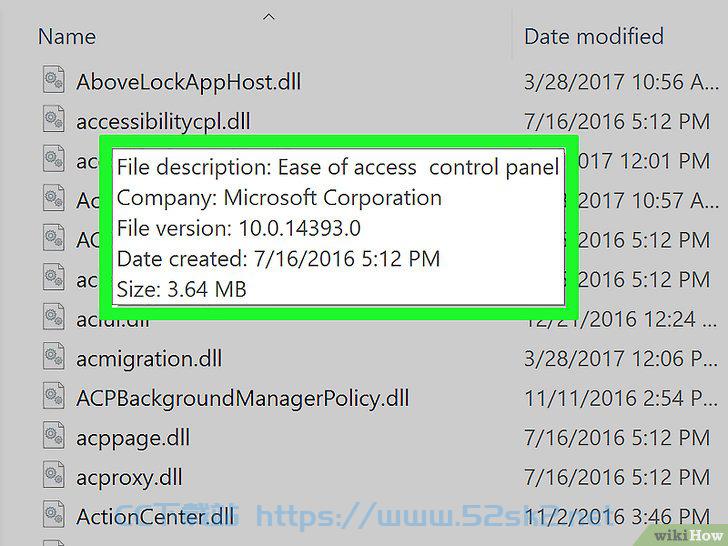Select the ACPBackgroundManagerPolicy.dll file name
The width and height of the screenshot is (728, 546).
tap(243, 399)
